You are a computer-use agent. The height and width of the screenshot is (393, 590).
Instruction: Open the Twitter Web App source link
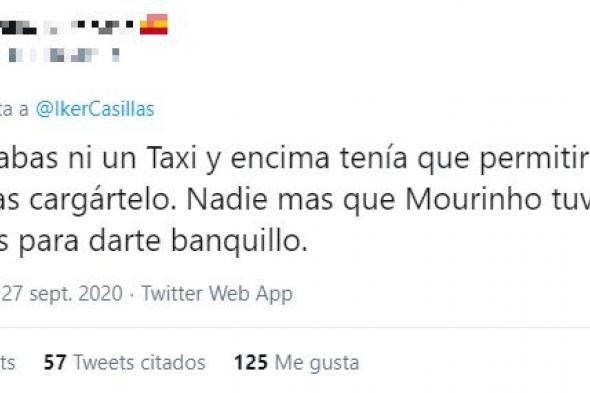click(x=217, y=294)
